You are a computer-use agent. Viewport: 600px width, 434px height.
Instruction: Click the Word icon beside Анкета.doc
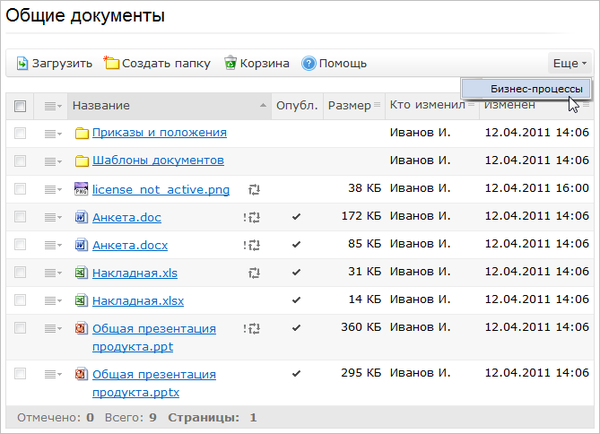coord(82,217)
